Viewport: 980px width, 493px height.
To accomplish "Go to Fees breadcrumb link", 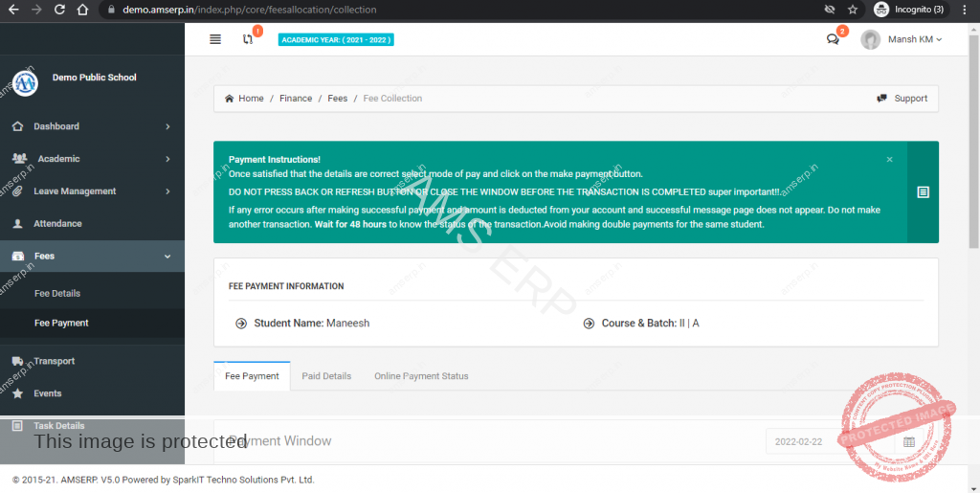I will 338,99.
